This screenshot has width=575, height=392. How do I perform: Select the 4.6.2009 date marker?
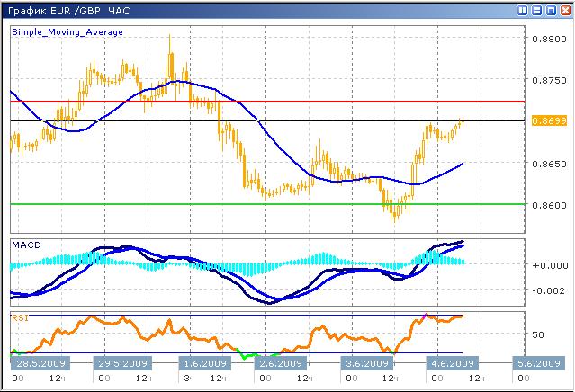(x=450, y=363)
